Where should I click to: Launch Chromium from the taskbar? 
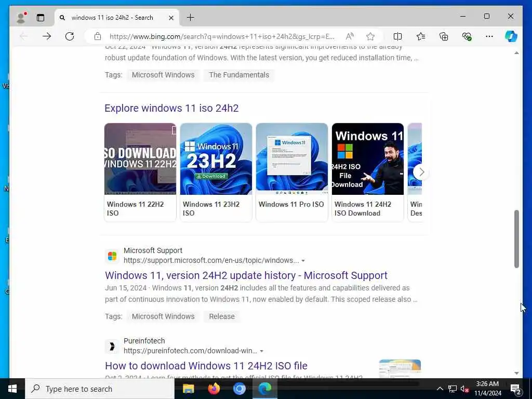(239, 389)
